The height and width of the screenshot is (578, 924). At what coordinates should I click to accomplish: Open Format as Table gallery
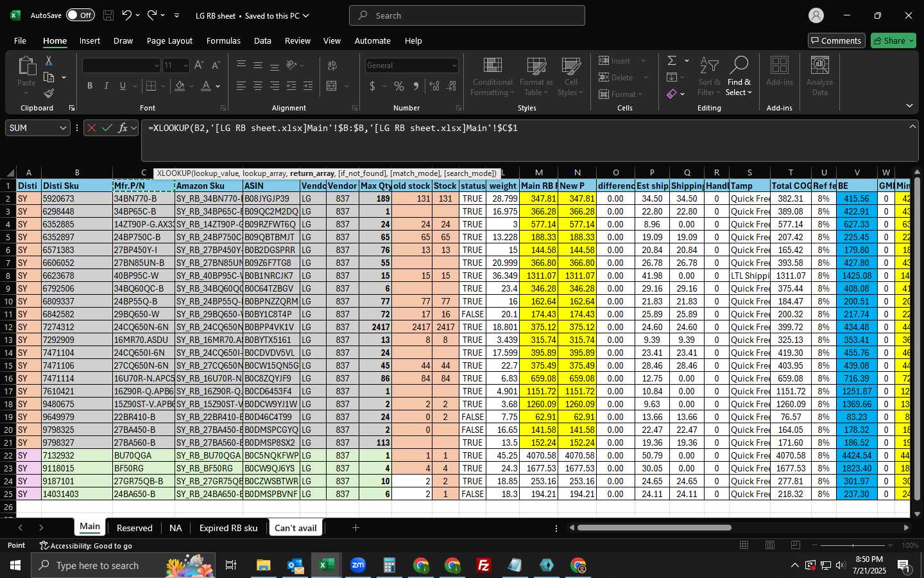click(536, 76)
